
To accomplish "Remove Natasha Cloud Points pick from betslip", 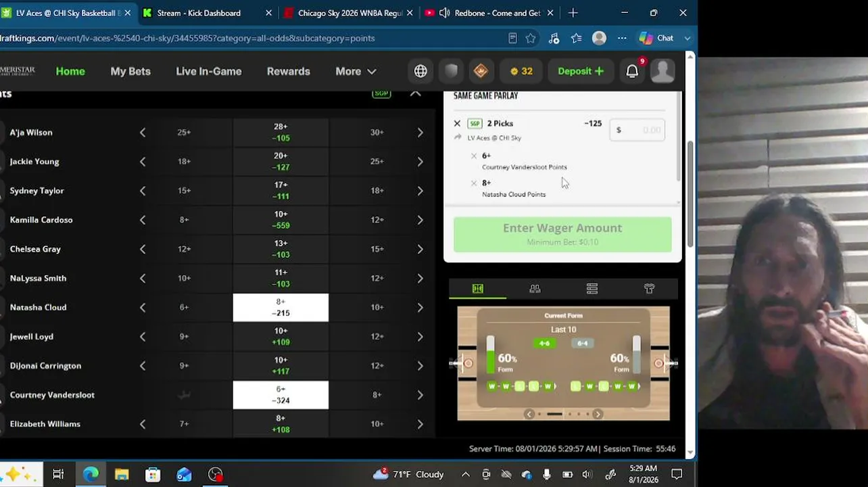I will click(474, 183).
